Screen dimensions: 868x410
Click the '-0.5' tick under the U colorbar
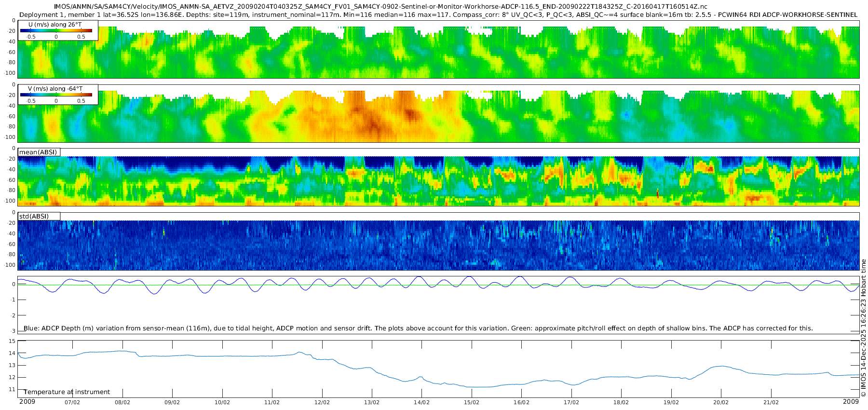click(x=30, y=37)
